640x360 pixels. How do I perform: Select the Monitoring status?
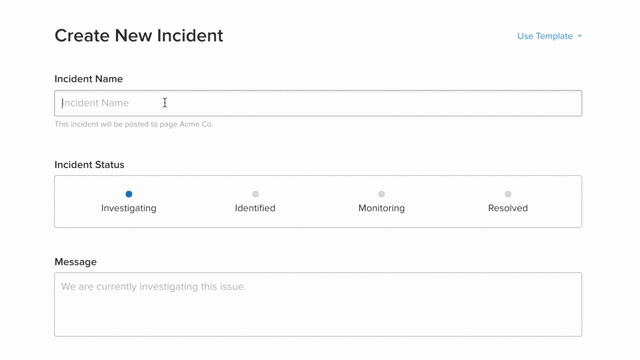click(x=381, y=202)
